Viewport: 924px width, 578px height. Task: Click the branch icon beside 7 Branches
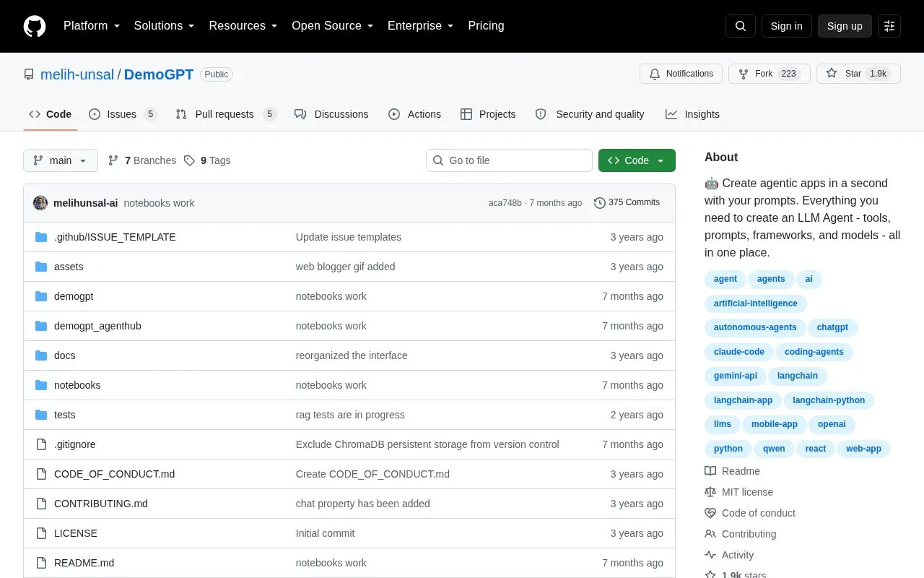[x=113, y=160]
